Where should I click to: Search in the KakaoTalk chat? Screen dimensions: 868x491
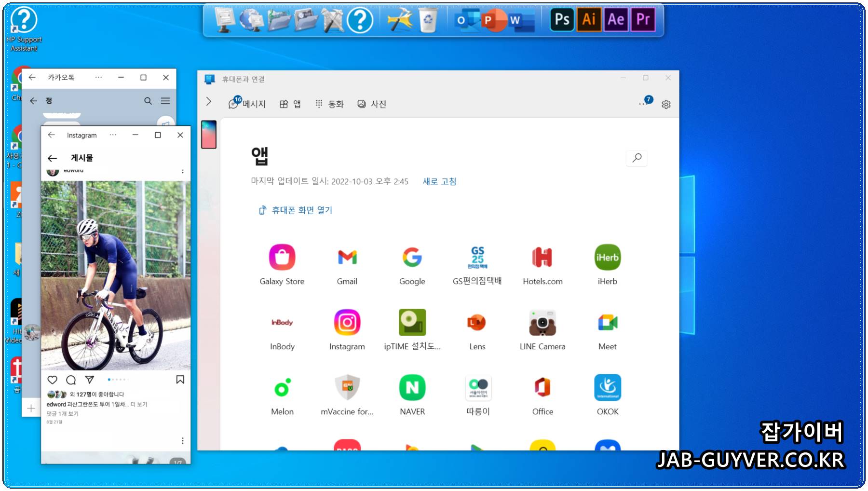click(148, 101)
